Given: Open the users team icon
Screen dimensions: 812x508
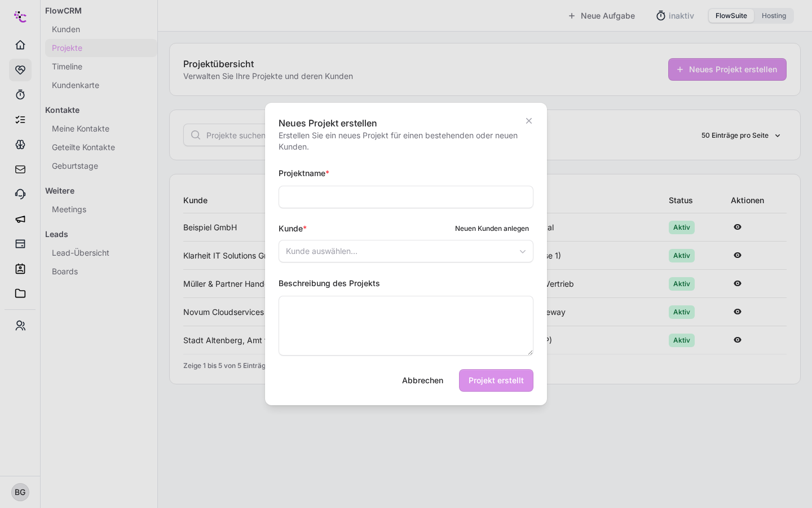Looking at the screenshot, I should (20, 326).
